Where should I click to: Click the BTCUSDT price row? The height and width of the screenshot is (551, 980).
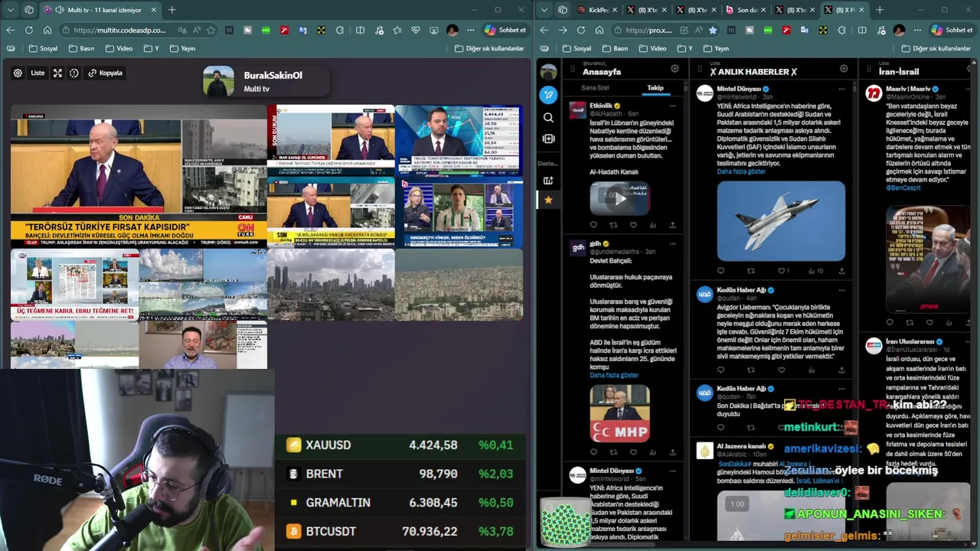pyautogui.click(x=400, y=531)
